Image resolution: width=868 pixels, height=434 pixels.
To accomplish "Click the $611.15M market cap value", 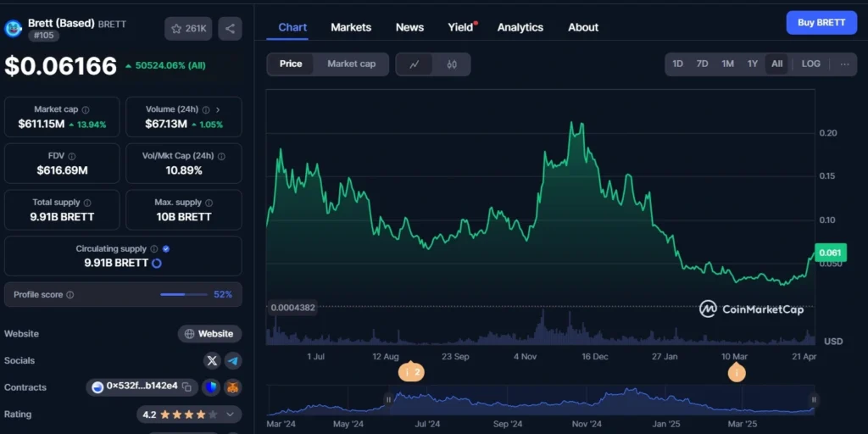I will click(41, 124).
